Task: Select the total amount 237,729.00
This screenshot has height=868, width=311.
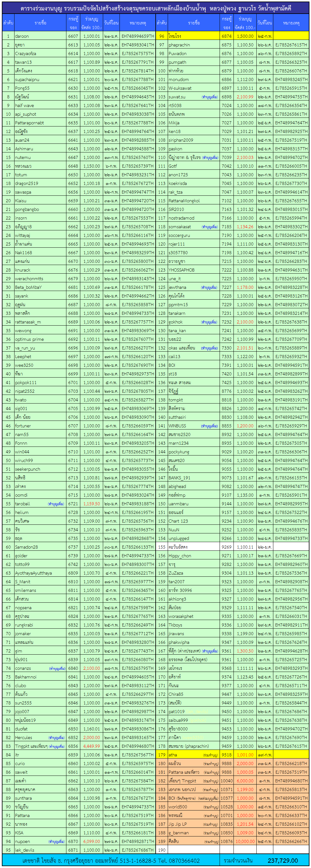Action: click(282, 861)
